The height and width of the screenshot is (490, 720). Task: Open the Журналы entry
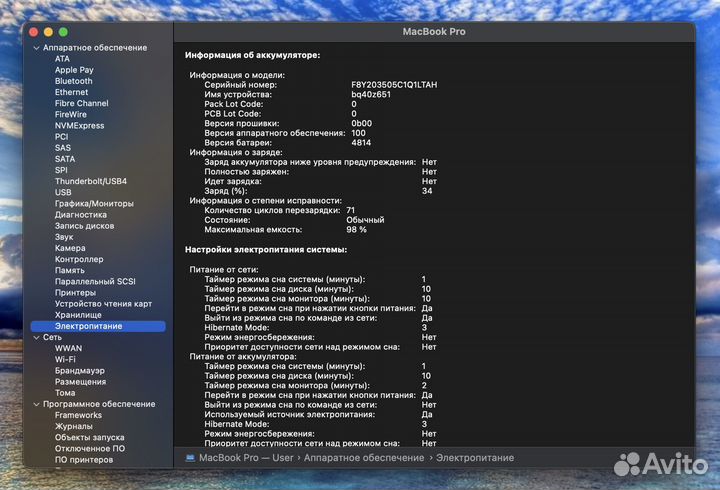(x=73, y=426)
